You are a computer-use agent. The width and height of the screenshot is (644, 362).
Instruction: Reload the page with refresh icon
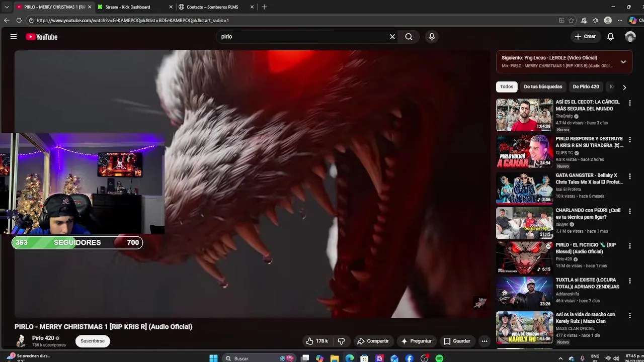19,20
